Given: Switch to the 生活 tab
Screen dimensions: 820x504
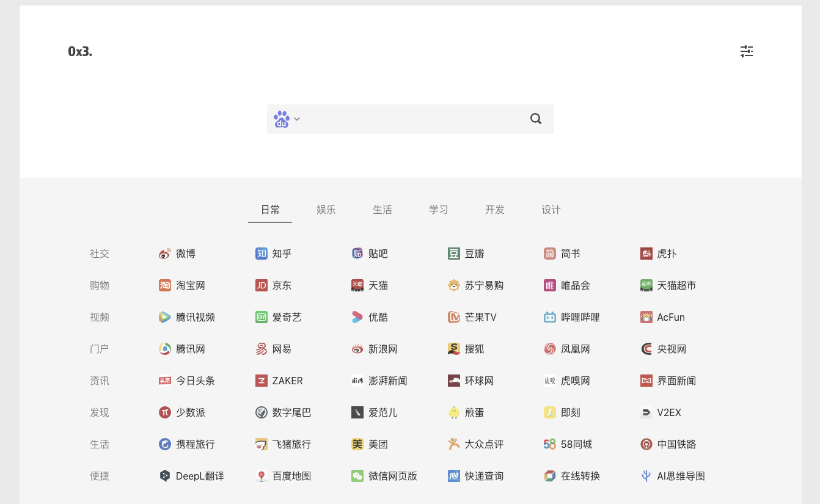Looking at the screenshot, I should click(x=383, y=210).
